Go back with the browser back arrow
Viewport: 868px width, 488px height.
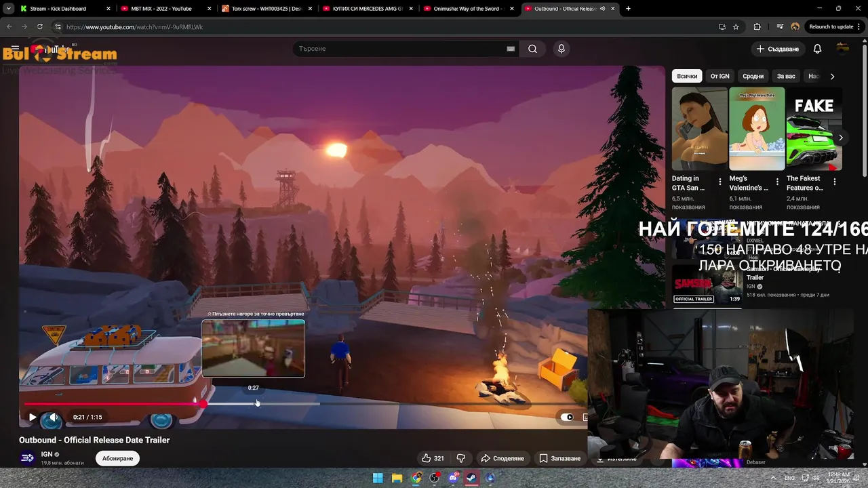pos(9,26)
